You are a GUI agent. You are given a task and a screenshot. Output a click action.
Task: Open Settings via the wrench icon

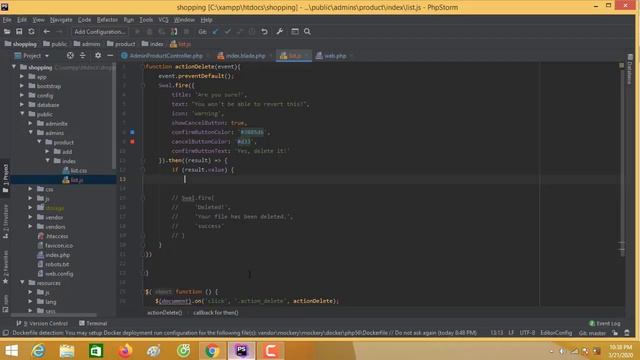coord(280,31)
